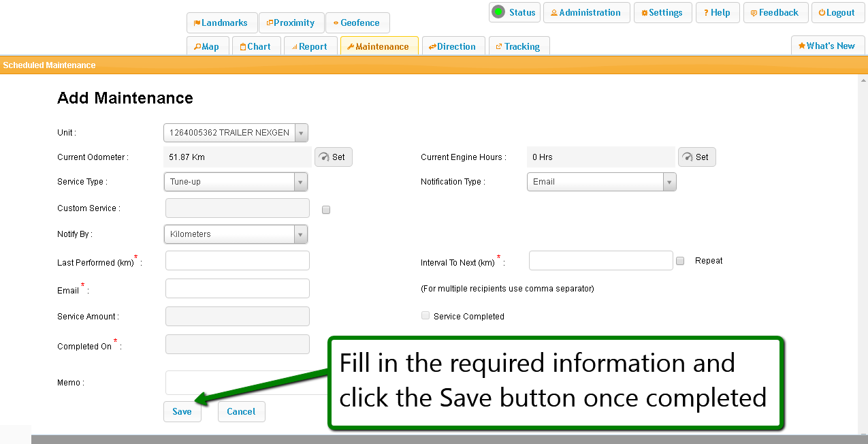Click the Save button
The height and width of the screenshot is (444, 868).
tap(182, 411)
